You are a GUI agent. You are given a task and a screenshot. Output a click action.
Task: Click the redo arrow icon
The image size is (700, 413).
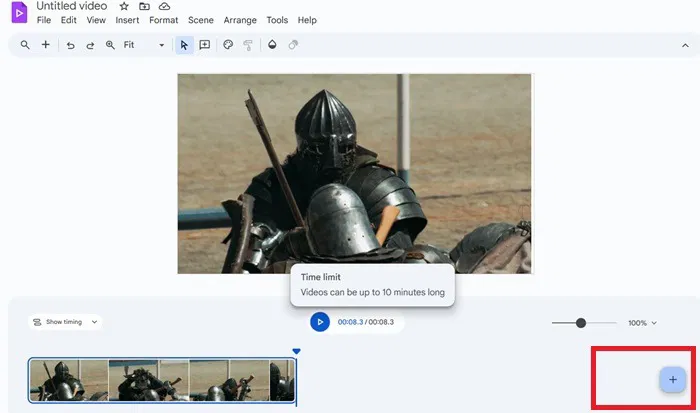(90, 45)
